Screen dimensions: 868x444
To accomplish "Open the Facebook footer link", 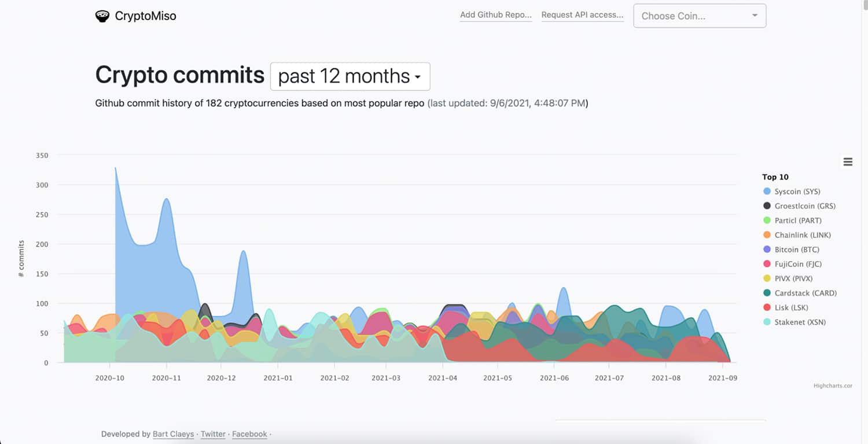I will click(x=249, y=434).
